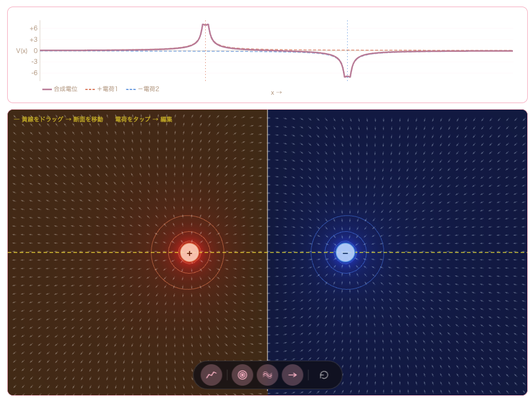Image resolution: width=532 pixels, height=400 pixels.
Task: Click the circular reset icon in toolbar
Action: tap(324, 375)
